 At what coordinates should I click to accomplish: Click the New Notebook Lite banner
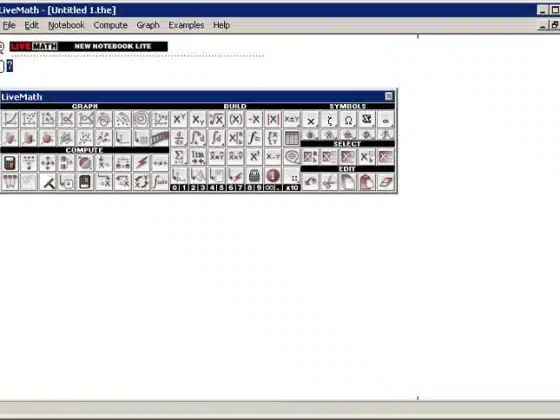click(89, 46)
